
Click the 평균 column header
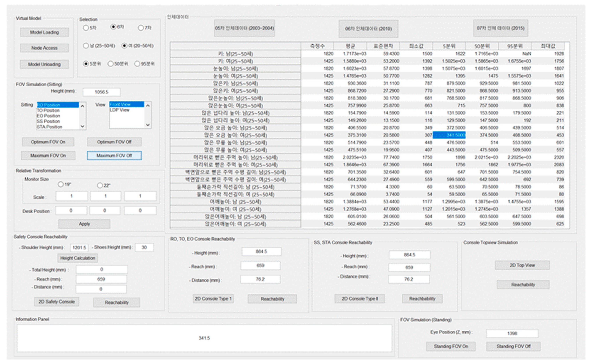(350, 46)
